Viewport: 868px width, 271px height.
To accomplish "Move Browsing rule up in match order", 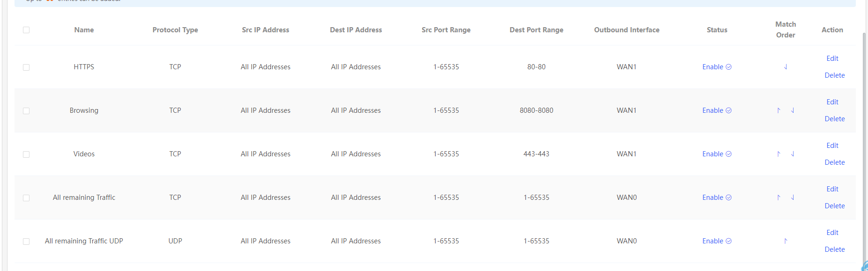I will click(779, 110).
